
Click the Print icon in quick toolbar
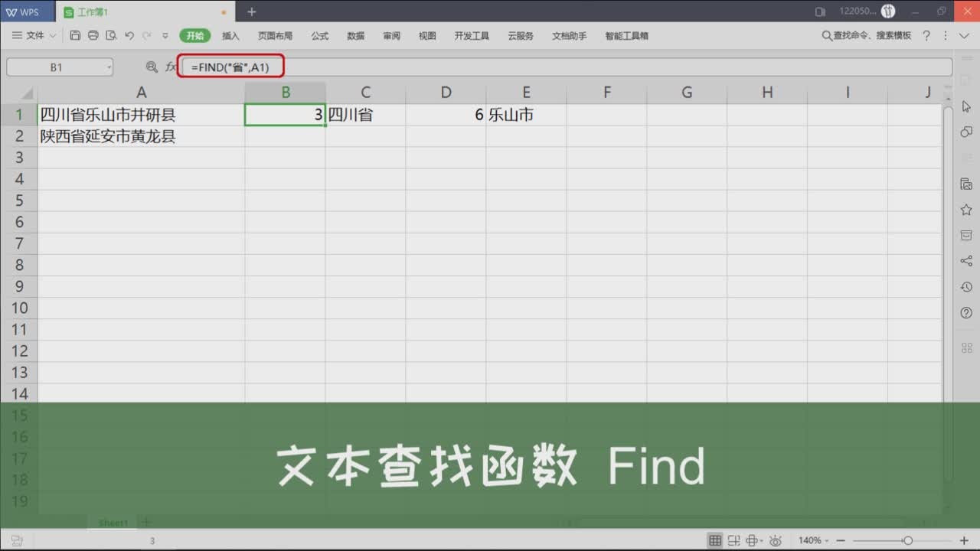click(x=93, y=36)
